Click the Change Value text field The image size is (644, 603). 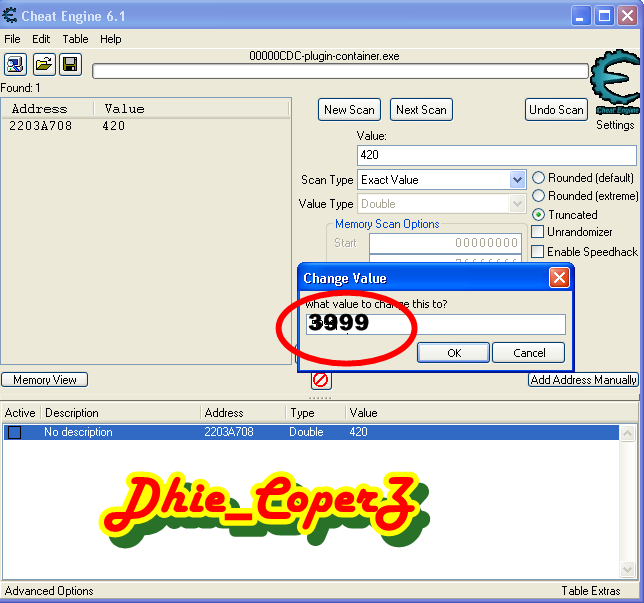[x=436, y=324]
